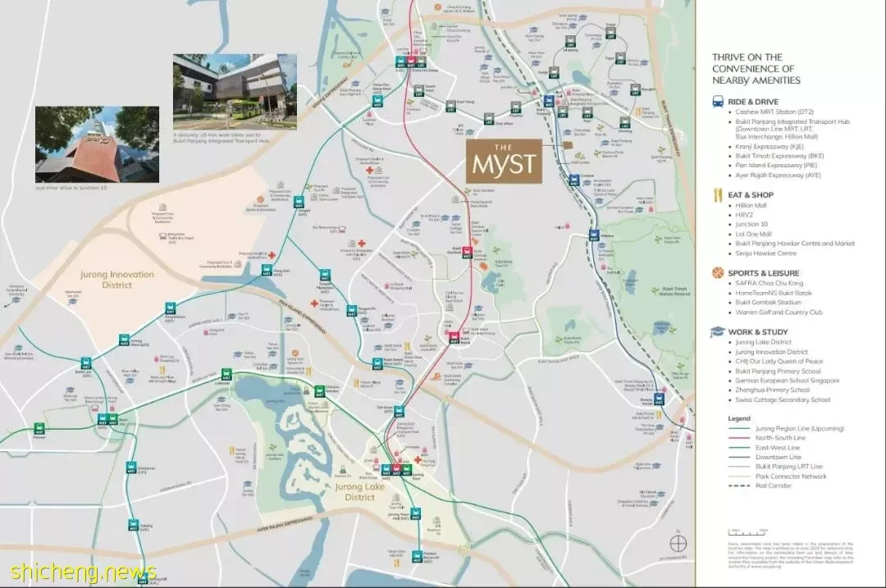Select the green Pioneer MRT marker
The image size is (886, 588).
pyautogui.click(x=39, y=429)
